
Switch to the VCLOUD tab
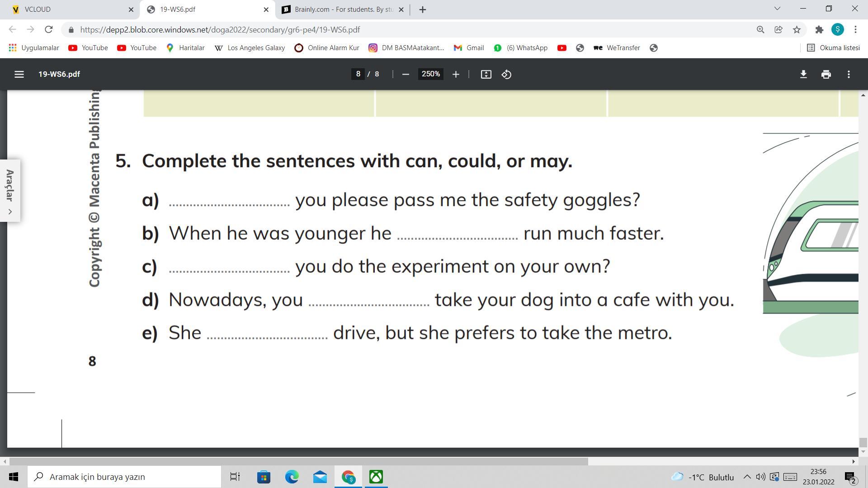click(x=68, y=9)
